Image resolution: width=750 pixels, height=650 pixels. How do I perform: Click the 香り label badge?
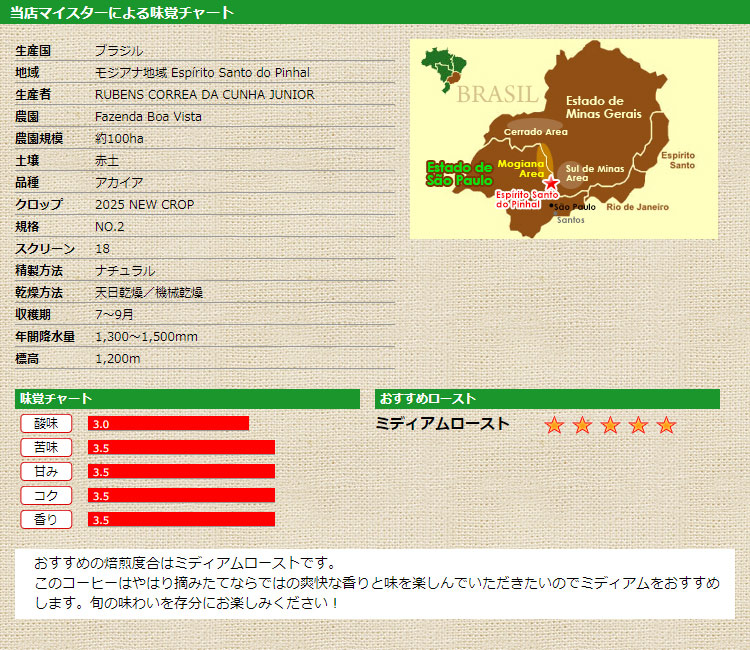[46, 519]
